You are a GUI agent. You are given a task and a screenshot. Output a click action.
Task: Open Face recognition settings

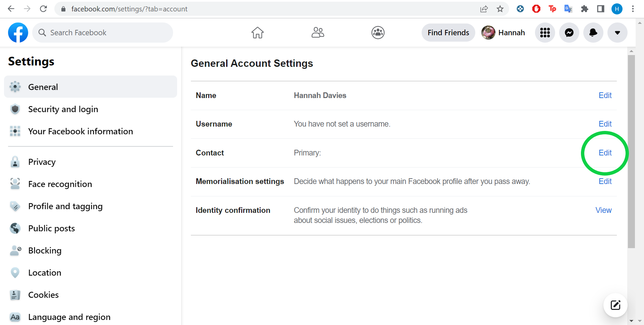(91, 184)
